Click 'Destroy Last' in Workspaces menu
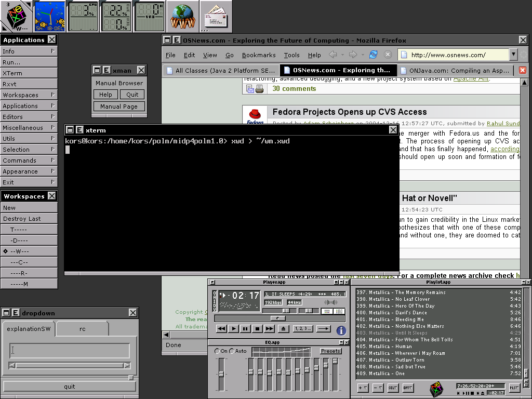 tap(29, 219)
